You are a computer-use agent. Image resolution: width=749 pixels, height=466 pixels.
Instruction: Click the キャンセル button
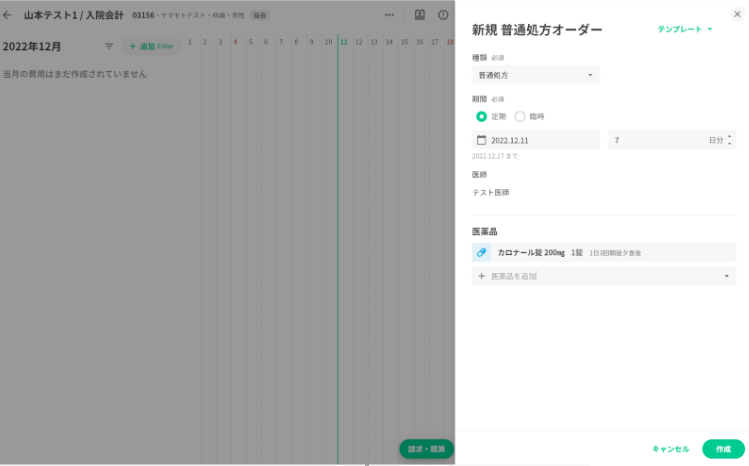(671, 449)
